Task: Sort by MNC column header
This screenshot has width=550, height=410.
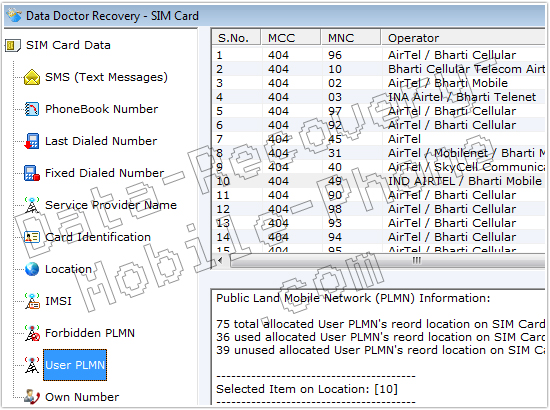Action: pos(351,38)
